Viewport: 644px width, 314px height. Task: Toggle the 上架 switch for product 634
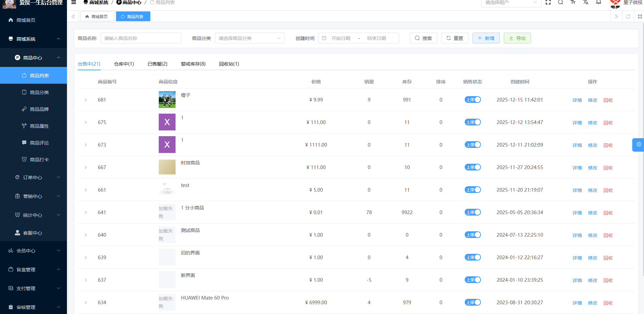pos(472,302)
